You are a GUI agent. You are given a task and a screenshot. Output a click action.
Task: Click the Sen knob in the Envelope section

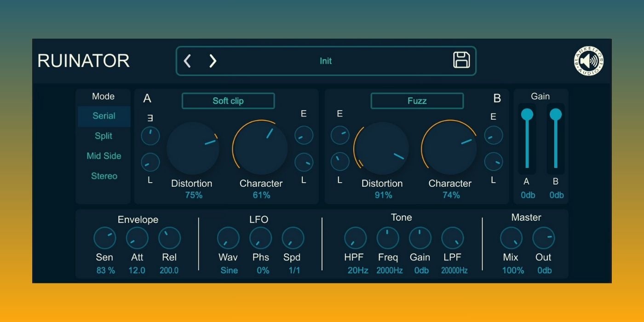pos(105,238)
